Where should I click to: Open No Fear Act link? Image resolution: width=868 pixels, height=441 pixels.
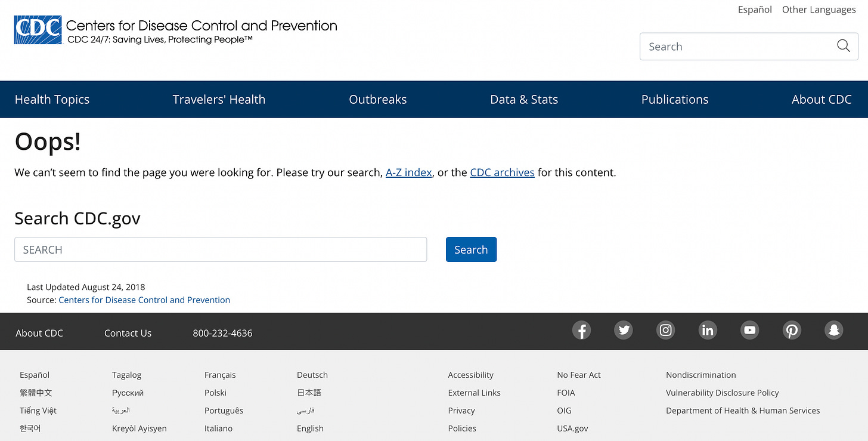(579, 375)
